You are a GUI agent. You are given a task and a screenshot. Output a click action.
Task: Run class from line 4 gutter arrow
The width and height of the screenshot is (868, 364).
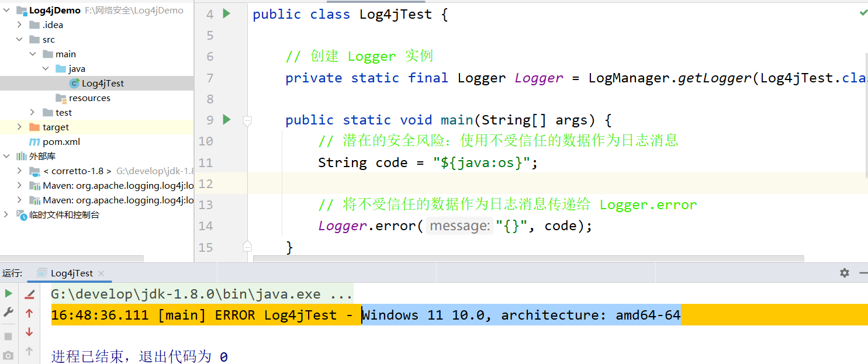[x=227, y=13]
